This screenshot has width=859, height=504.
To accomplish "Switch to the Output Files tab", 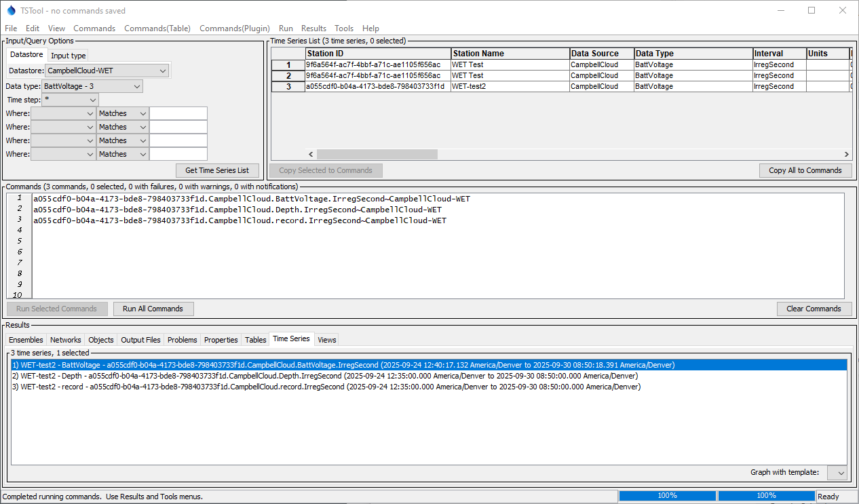I will pos(140,340).
